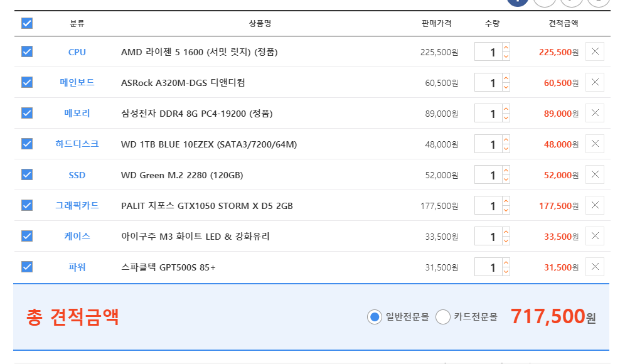The image size is (620, 364).
Task: Select the 카드전문몰 radio option
Action: [443, 317]
